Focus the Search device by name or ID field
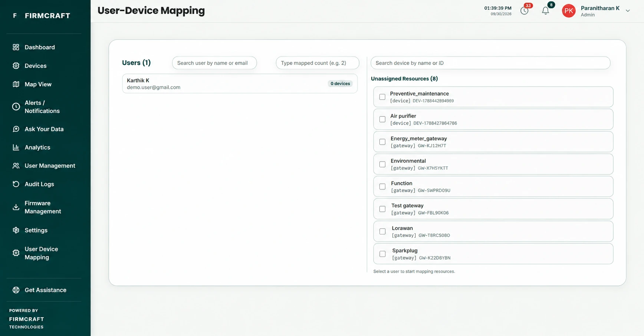The image size is (644, 336). pos(490,63)
